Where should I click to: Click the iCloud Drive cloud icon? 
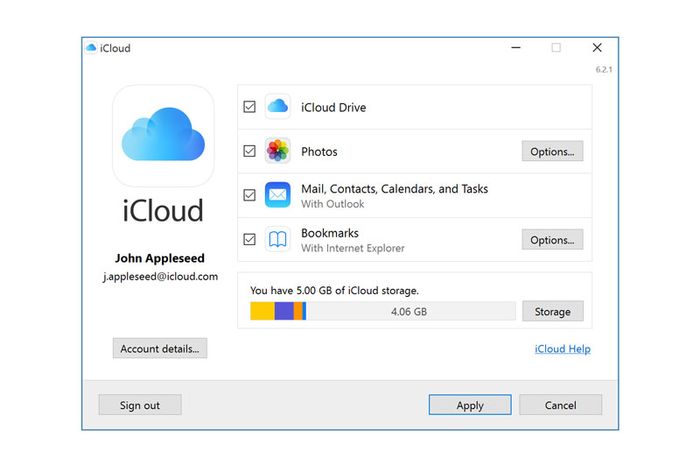[x=278, y=106]
